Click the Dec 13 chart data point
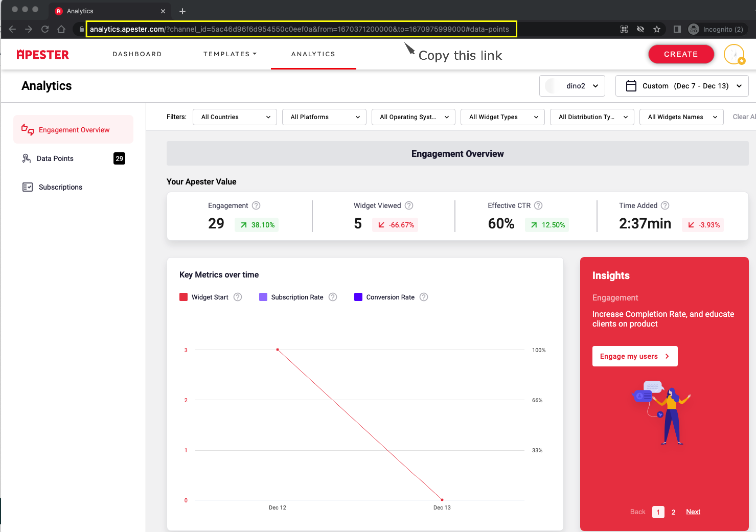The image size is (756, 532). (x=442, y=500)
